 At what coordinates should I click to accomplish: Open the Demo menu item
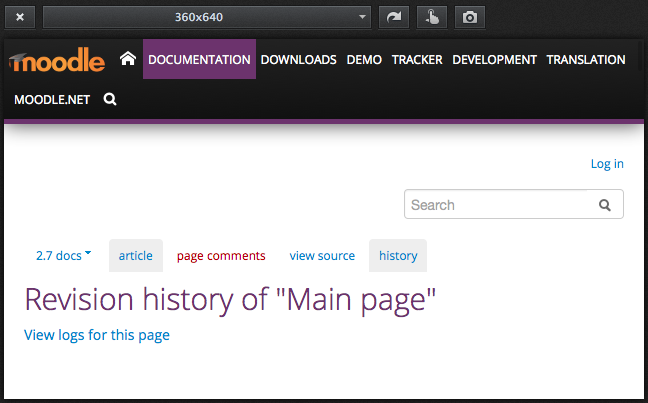pos(364,60)
